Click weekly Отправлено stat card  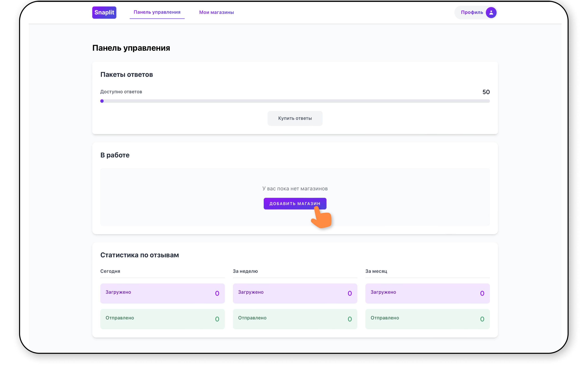295,319
